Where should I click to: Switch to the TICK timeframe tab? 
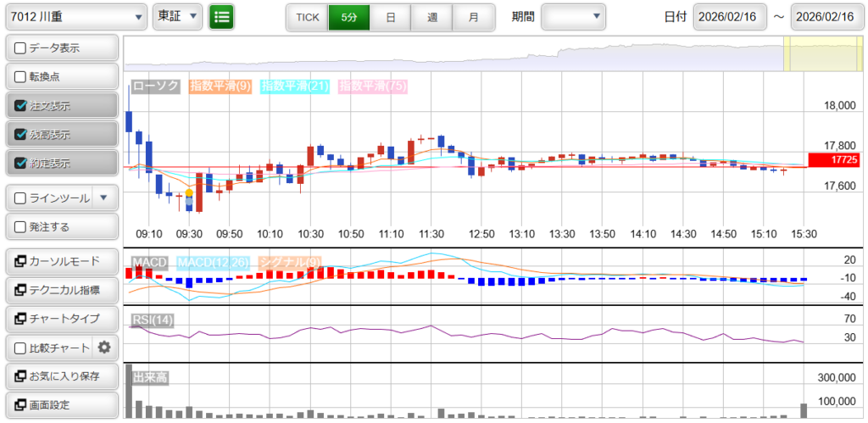tap(307, 17)
